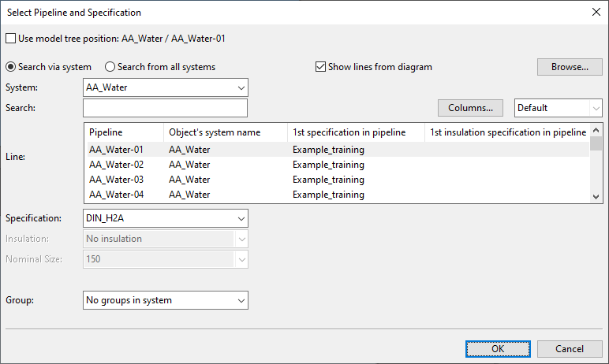Click into the Search text field
Image resolution: width=609 pixels, height=364 pixels.
click(165, 107)
